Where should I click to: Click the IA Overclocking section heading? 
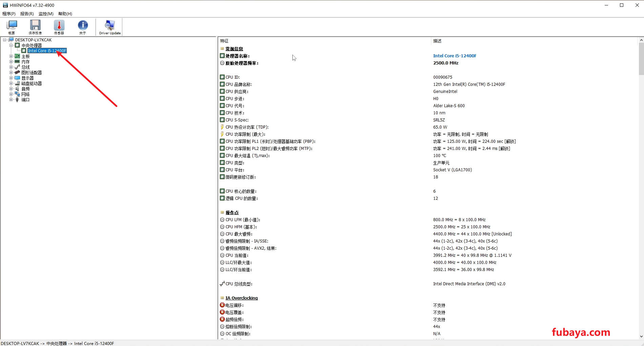pos(242,298)
